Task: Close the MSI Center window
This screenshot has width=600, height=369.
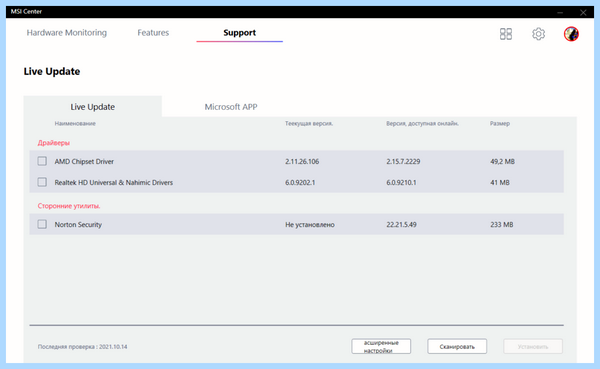Action: coord(583,13)
